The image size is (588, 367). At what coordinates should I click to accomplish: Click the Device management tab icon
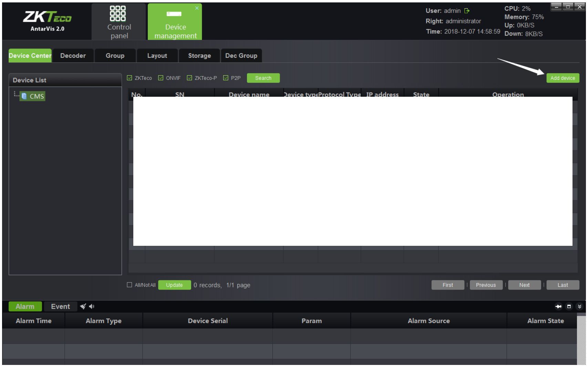pos(174,14)
